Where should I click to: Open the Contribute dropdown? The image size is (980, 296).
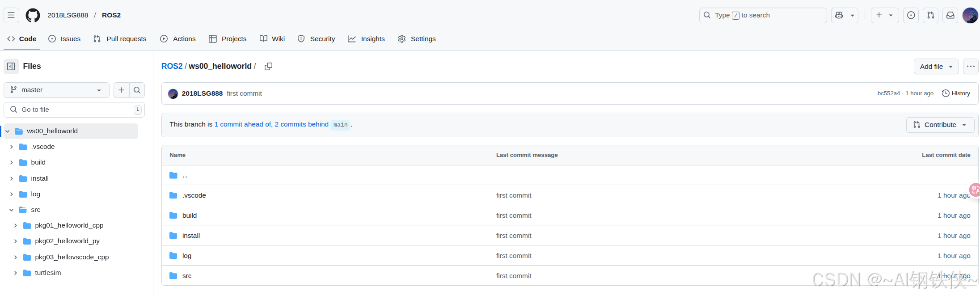coord(940,125)
